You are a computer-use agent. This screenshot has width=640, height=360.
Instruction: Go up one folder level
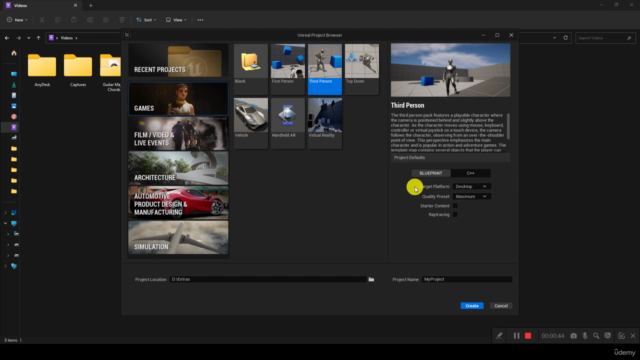click(x=38, y=38)
